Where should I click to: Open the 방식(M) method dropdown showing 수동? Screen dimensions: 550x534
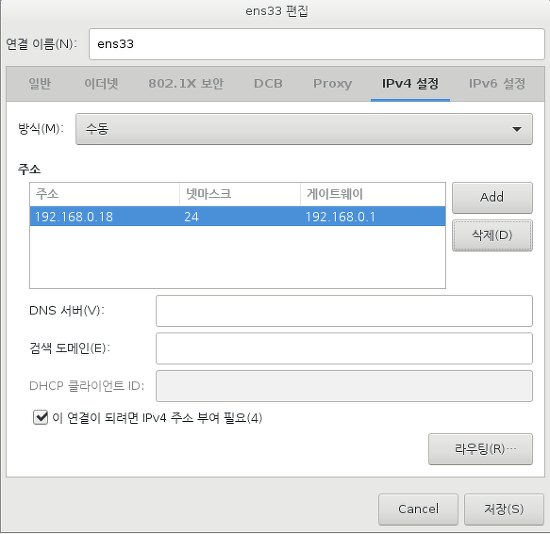click(x=304, y=129)
